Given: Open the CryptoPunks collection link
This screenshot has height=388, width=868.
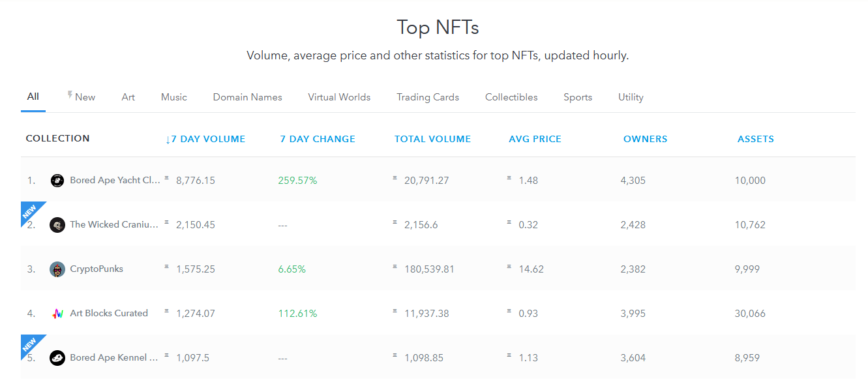Looking at the screenshot, I should pos(97,269).
